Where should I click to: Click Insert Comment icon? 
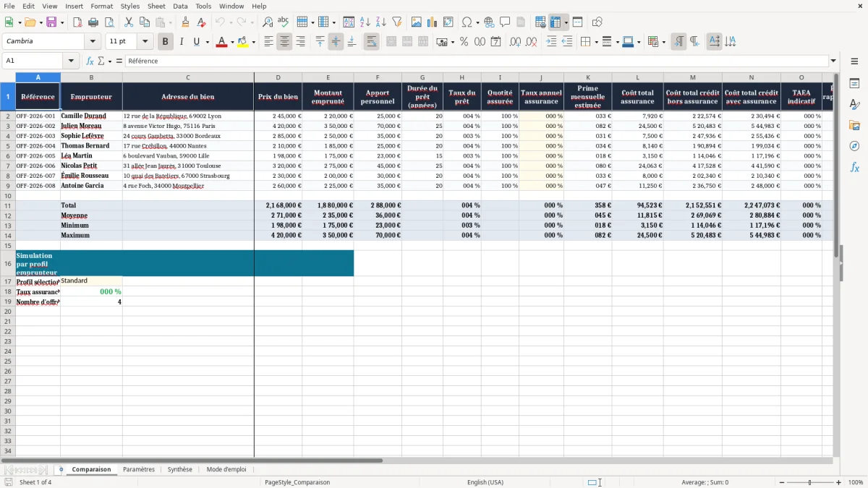coord(505,22)
